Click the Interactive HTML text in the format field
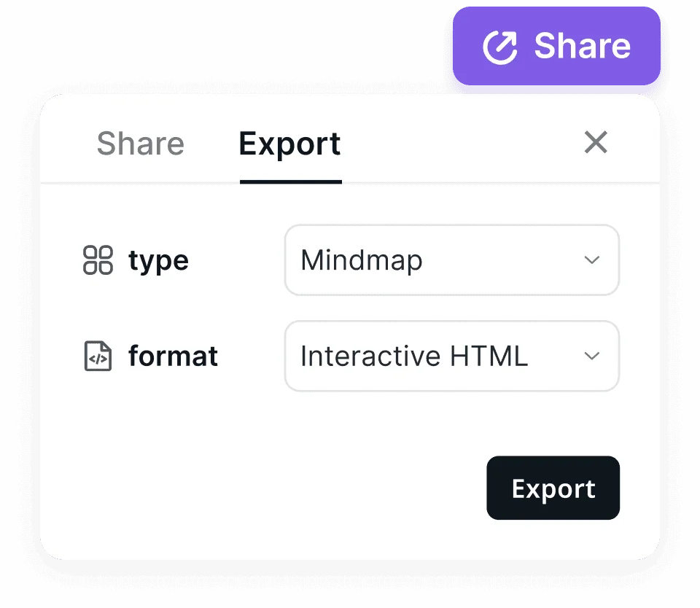This screenshot has width=700, height=608. pos(413,356)
